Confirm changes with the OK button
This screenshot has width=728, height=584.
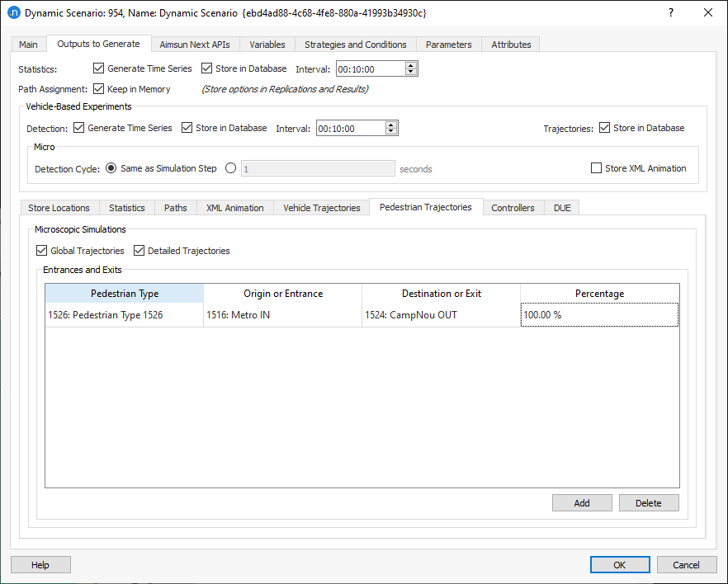point(620,564)
